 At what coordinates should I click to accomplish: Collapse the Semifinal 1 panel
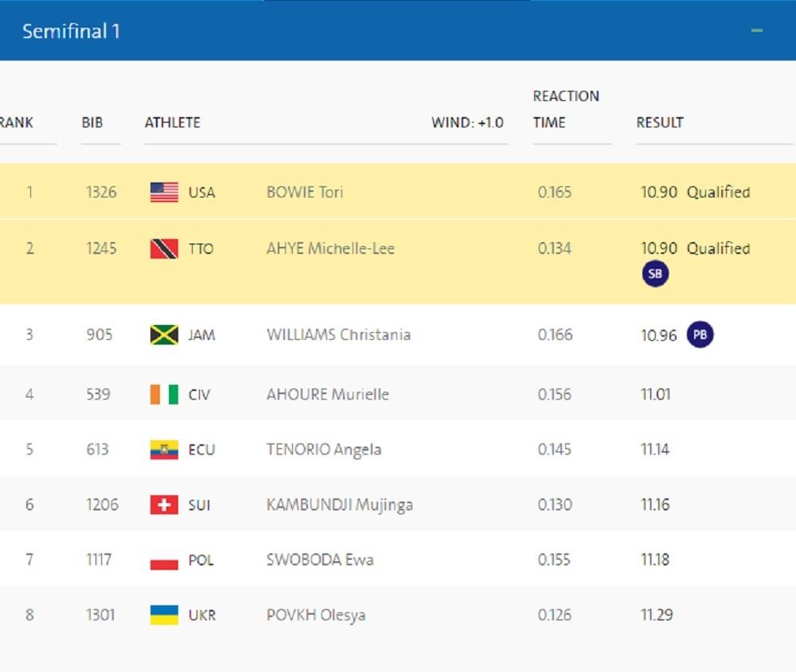pos(756,31)
